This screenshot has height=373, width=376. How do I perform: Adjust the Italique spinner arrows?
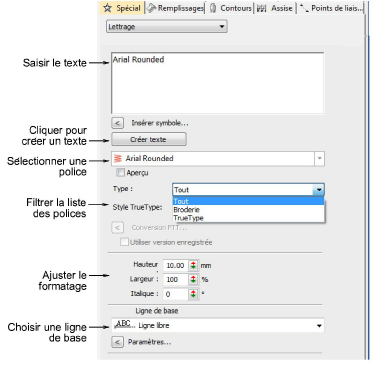(x=193, y=294)
